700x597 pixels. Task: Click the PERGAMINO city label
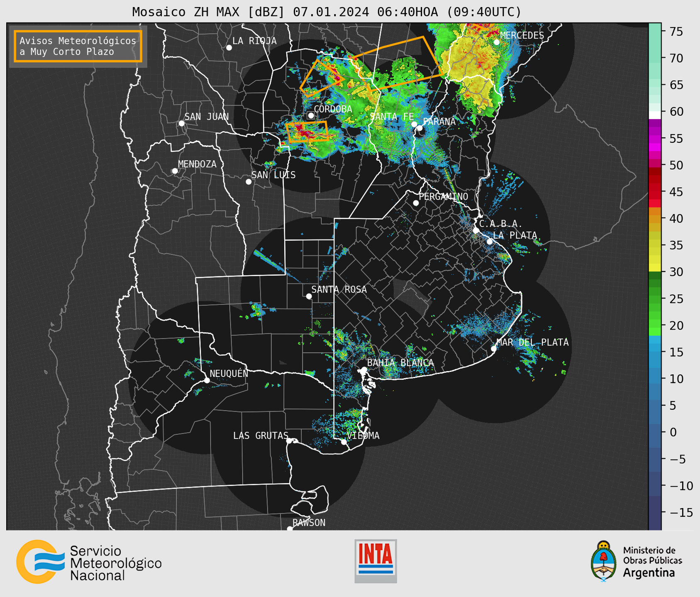coord(443,196)
